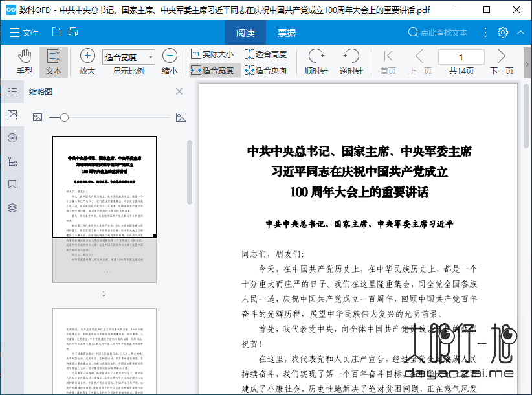
Task: Open the layers sidebar panel
Action: 12,208
